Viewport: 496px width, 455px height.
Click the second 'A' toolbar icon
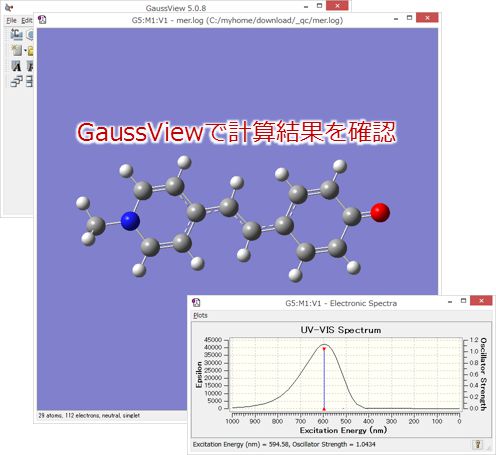point(30,66)
